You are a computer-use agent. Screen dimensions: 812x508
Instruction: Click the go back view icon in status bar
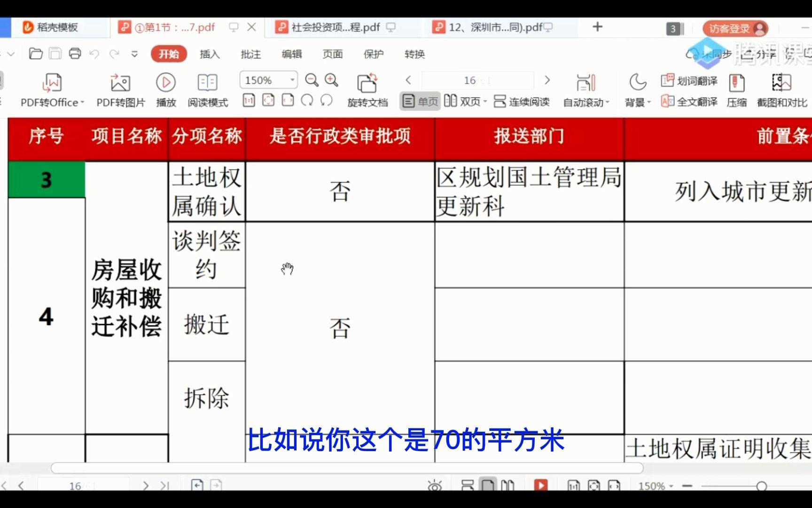(197, 485)
